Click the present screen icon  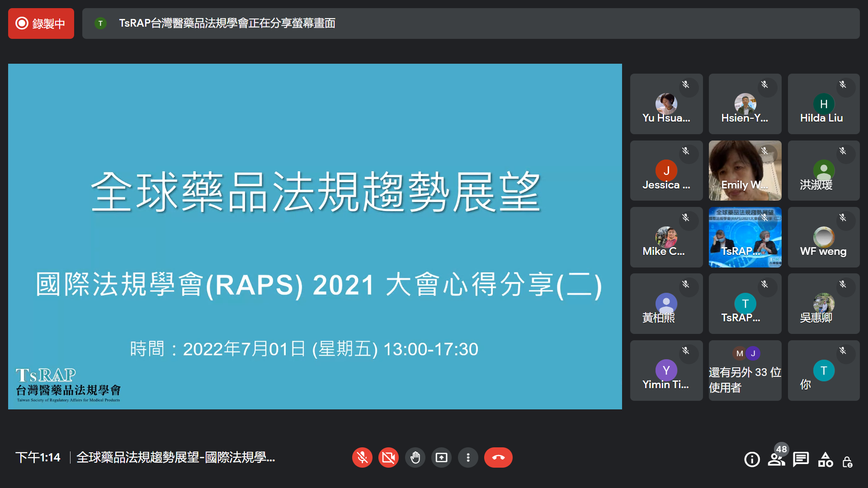click(441, 458)
